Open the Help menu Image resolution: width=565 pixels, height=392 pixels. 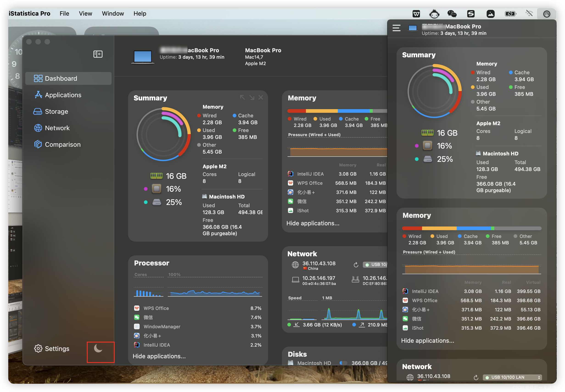pyautogui.click(x=140, y=14)
